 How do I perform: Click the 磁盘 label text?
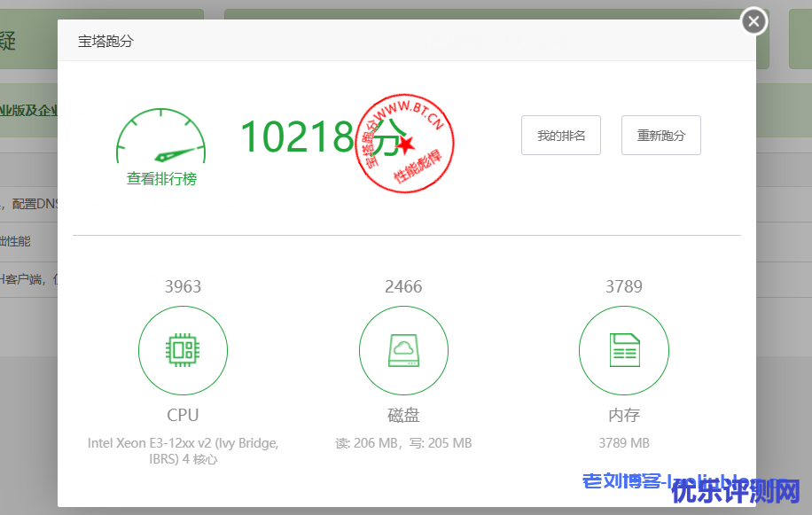(x=403, y=415)
